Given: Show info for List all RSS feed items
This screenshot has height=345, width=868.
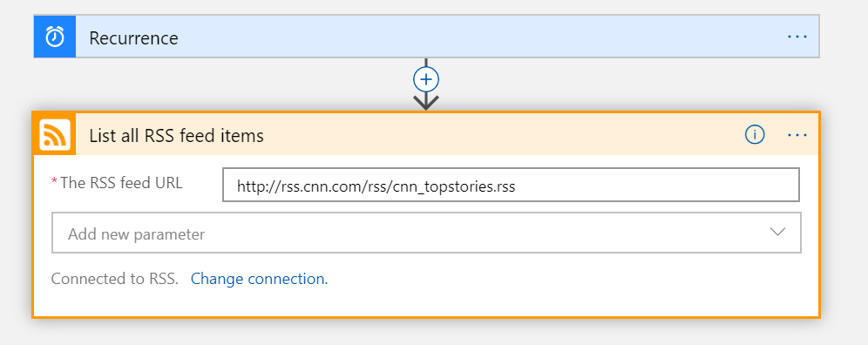Looking at the screenshot, I should (x=755, y=134).
